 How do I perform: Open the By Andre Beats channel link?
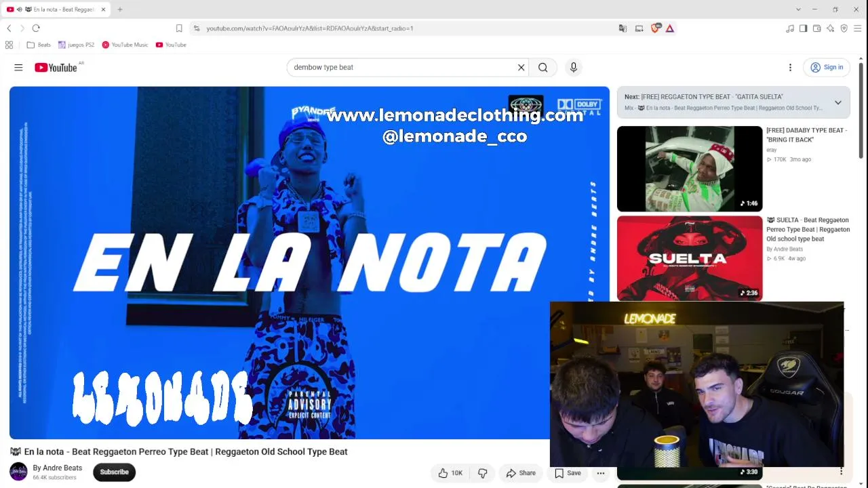58,468
